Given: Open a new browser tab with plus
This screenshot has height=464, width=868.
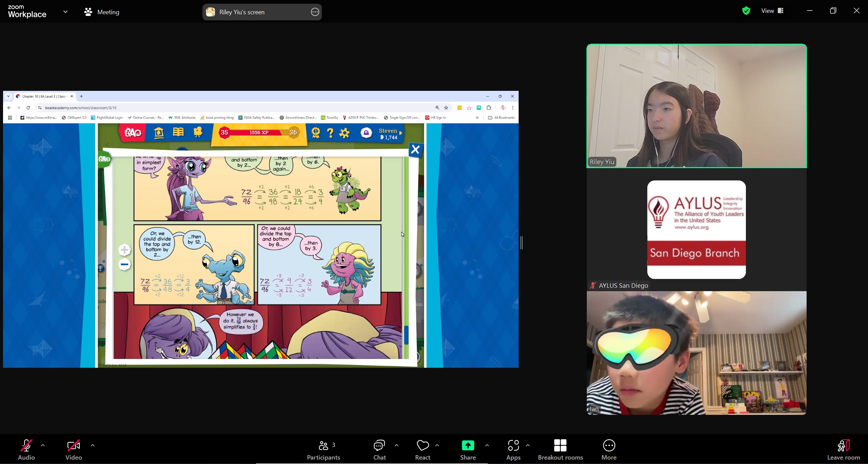Looking at the screenshot, I should click(x=81, y=96).
